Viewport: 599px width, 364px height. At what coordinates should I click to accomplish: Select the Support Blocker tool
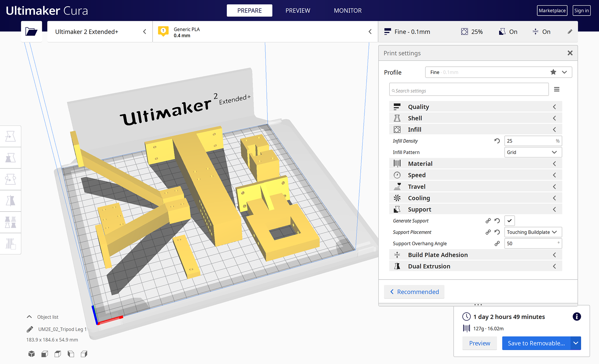11,244
